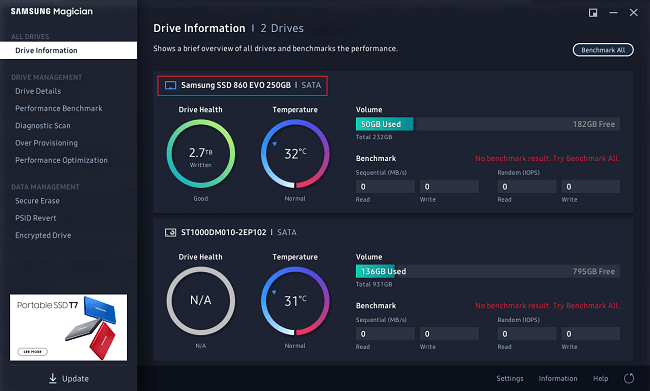The width and height of the screenshot is (650, 391).
Task: Click the Benchmark All button
Action: coord(603,50)
